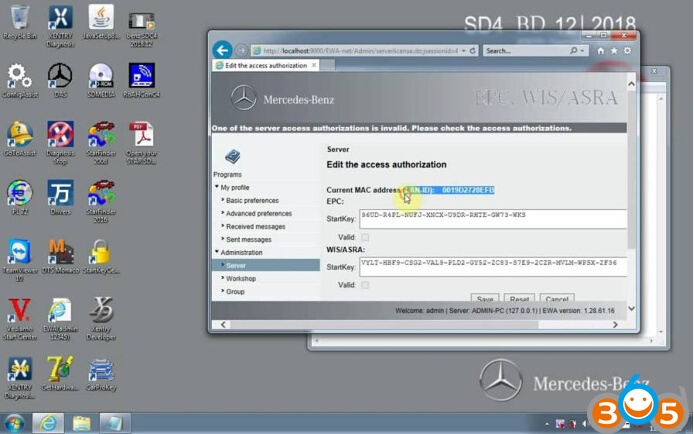Click into the WIS/ASRA StartKey field
This screenshot has height=434, width=694.
pyautogui.click(x=493, y=267)
